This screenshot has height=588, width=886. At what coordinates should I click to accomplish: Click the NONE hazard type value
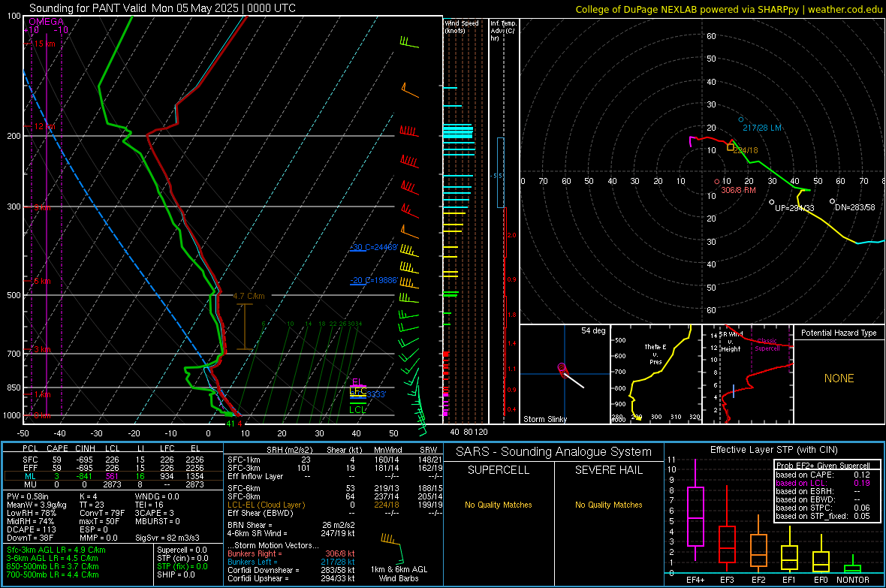coord(839,378)
